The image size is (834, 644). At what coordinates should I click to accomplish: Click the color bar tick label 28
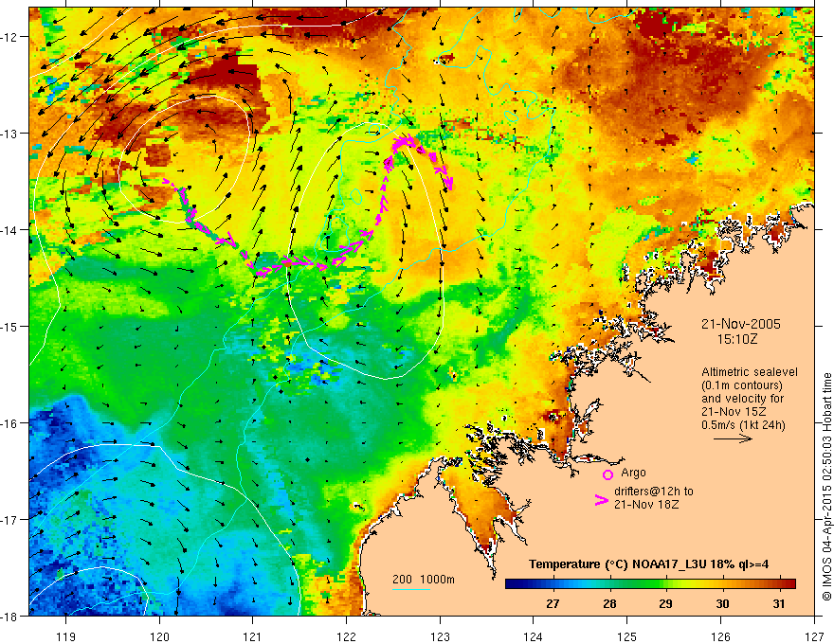[609, 604]
